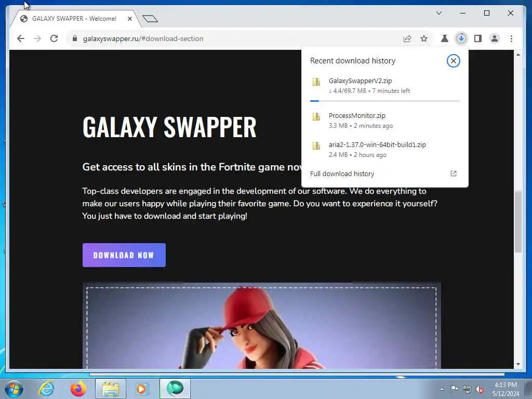Open the tab search chevron
Viewport: 532px width, 399px height.
point(438,13)
